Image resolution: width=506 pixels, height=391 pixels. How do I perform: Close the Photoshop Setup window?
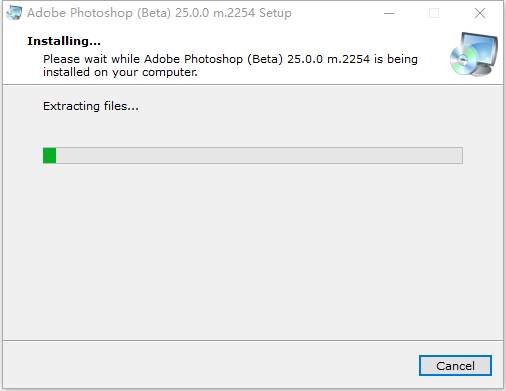(x=480, y=13)
